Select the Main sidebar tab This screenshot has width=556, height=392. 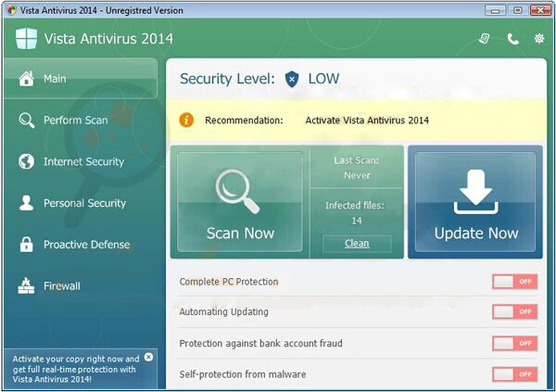[81, 79]
